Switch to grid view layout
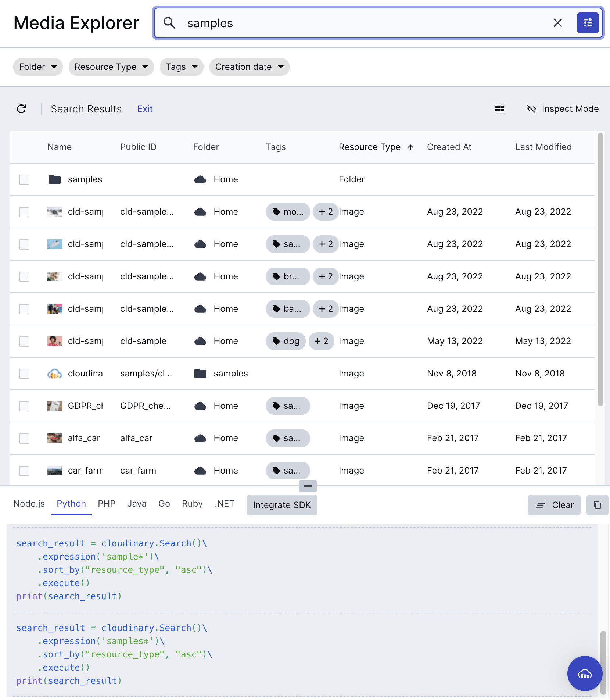Image resolution: width=610 pixels, height=700 pixels. click(499, 109)
